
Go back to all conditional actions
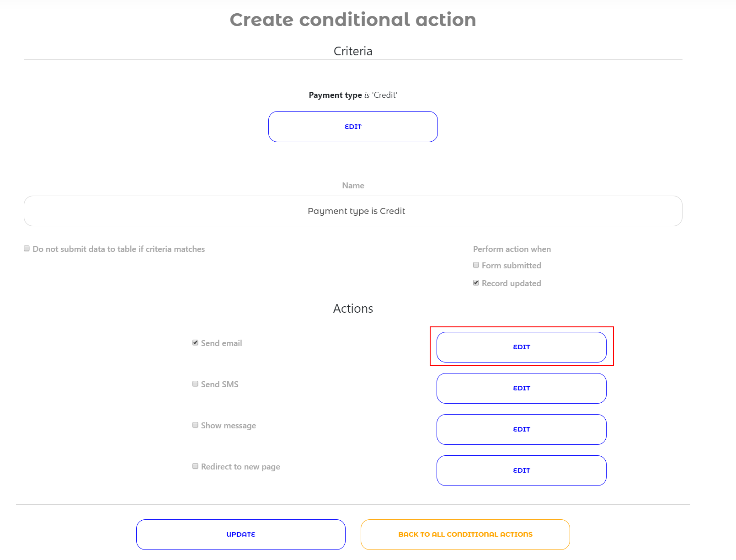(x=465, y=534)
